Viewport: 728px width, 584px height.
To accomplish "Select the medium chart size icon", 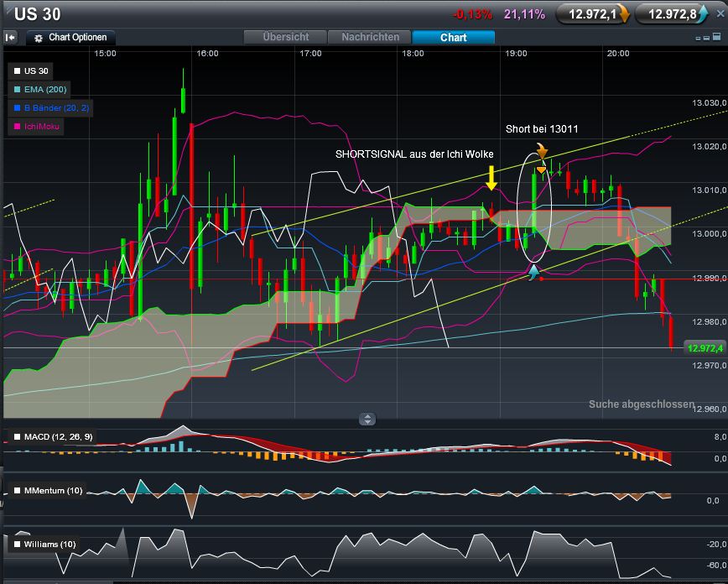I will (706, 38).
